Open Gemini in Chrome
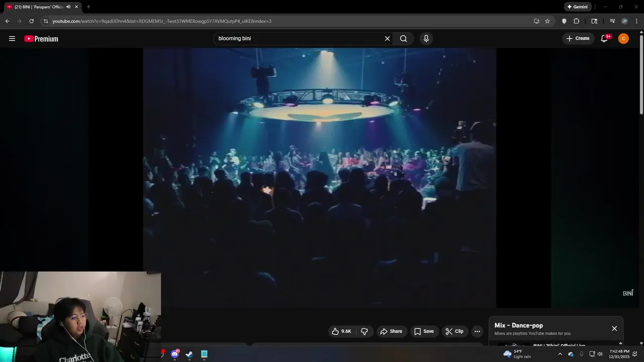The image size is (644, 362). click(x=578, y=7)
